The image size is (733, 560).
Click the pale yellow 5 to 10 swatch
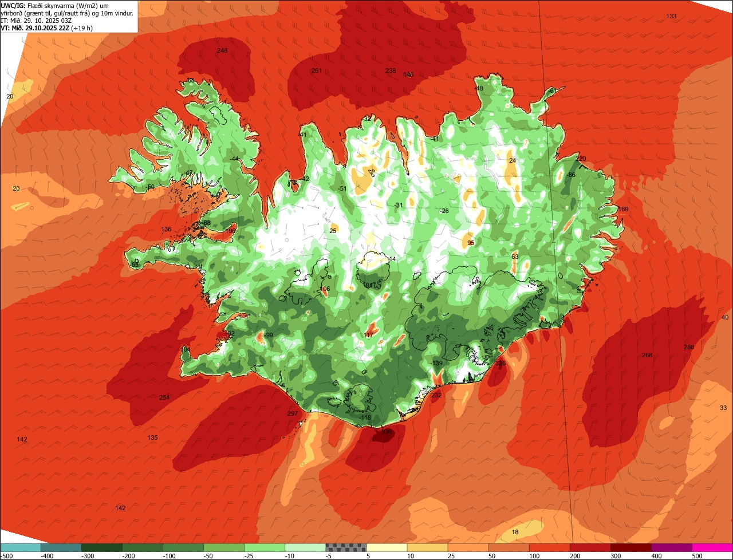point(387,547)
